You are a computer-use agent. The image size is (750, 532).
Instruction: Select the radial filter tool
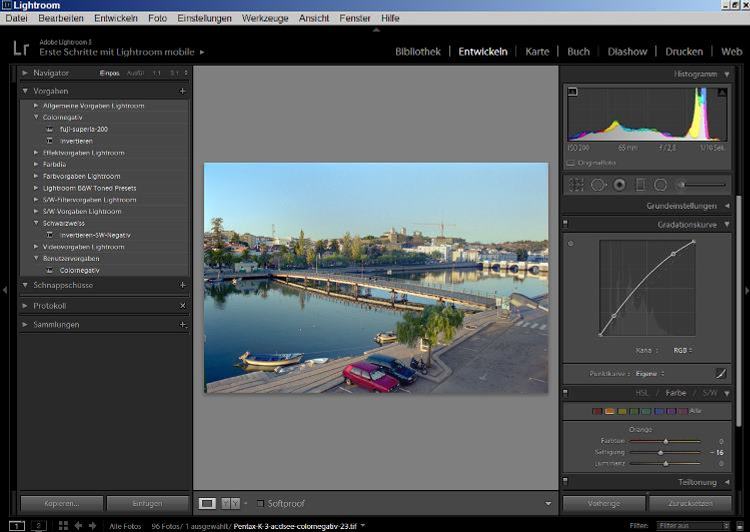(660, 184)
